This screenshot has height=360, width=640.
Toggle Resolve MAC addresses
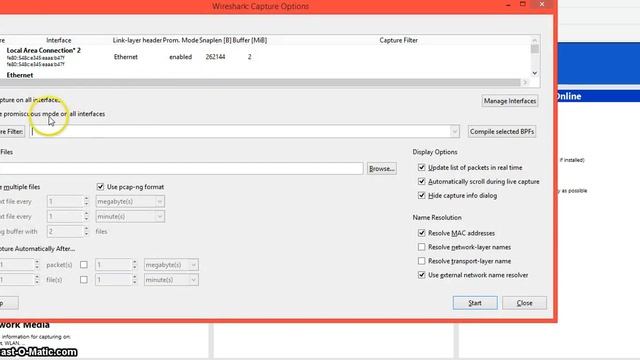pos(422,233)
